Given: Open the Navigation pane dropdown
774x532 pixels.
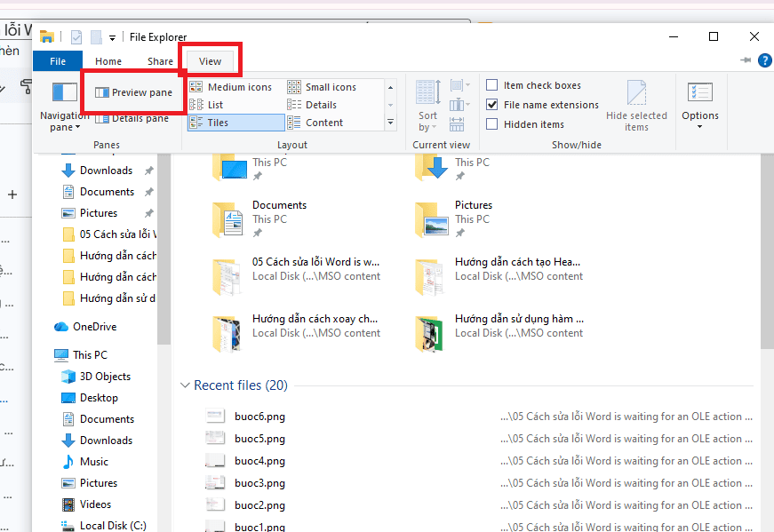Looking at the screenshot, I should (x=64, y=107).
